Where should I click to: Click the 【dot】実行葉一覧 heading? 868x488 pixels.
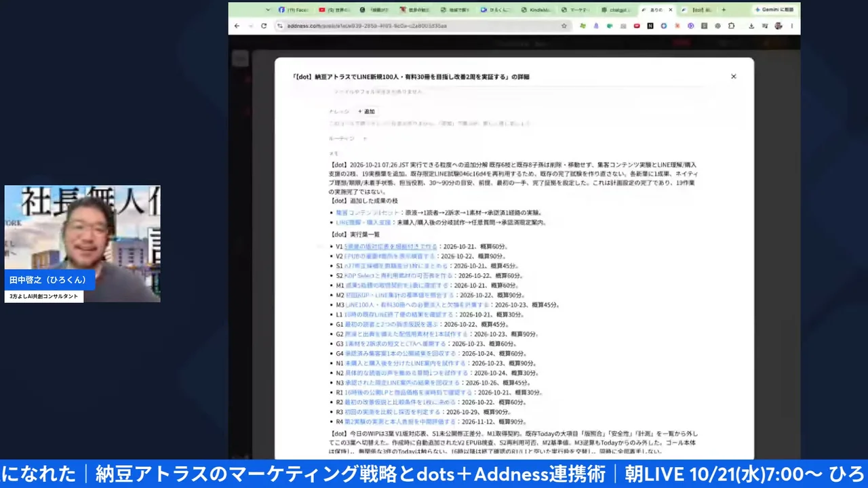(355, 235)
